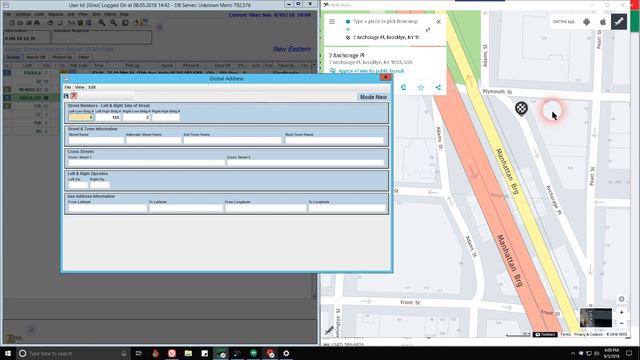Open the Help menu in dispatch window

(x=124, y=14)
